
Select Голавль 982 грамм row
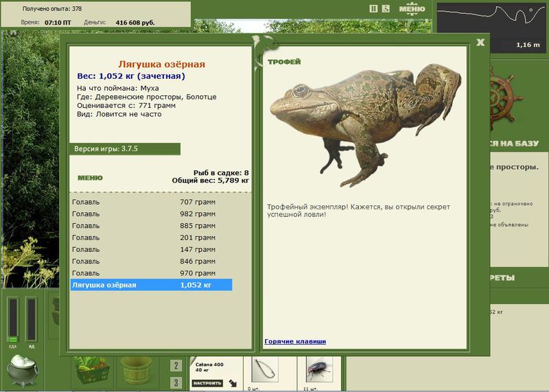151,214
